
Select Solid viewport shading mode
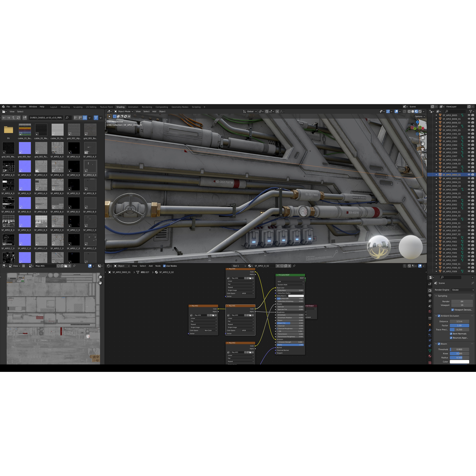(413, 112)
